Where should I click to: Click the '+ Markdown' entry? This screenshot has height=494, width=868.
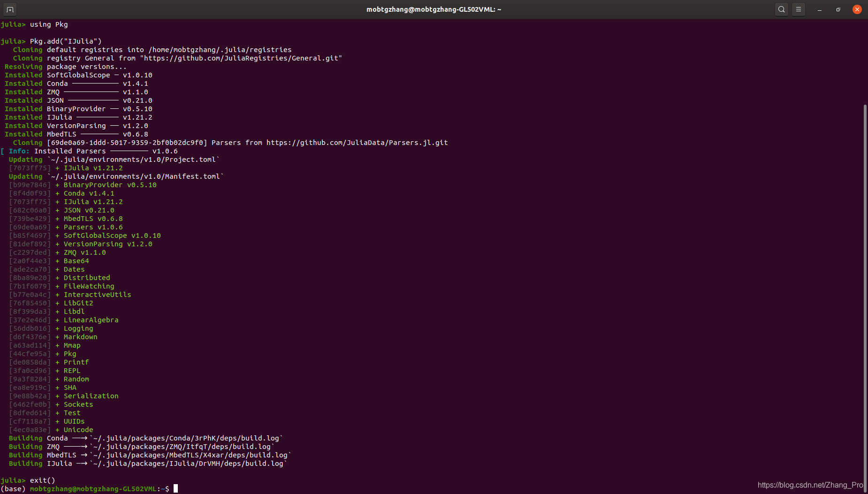pyautogui.click(x=76, y=337)
